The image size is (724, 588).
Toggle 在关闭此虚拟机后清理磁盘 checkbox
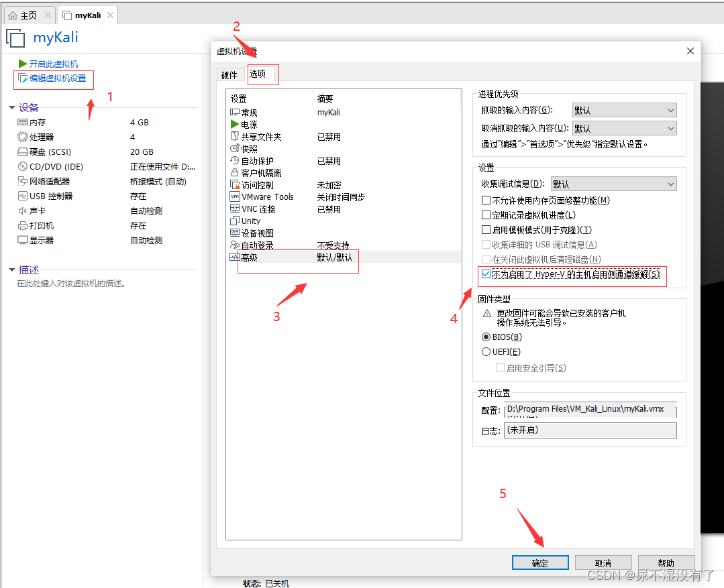(x=486, y=259)
